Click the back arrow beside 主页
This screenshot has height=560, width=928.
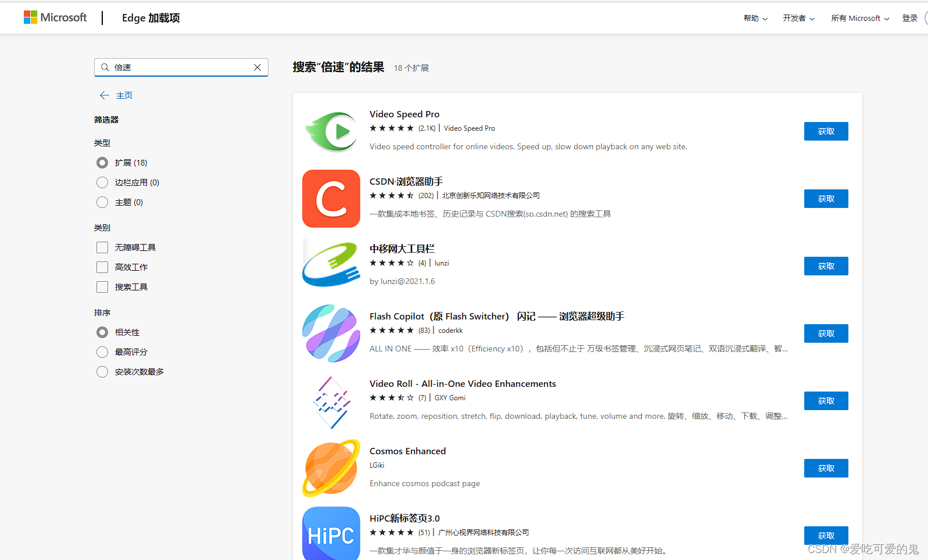(105, 95)
